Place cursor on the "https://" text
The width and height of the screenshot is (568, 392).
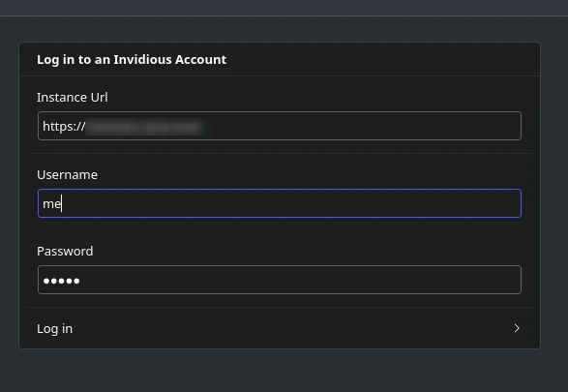[x=64, y=127]
